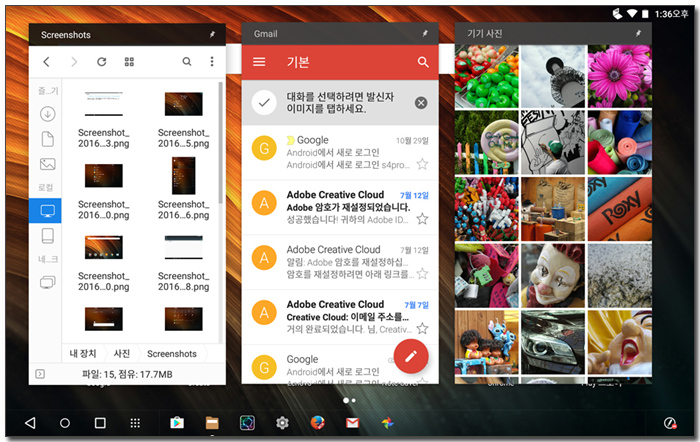Launch Firefox from the taskbar
700x442 pixels.
(x=317, y=422)
